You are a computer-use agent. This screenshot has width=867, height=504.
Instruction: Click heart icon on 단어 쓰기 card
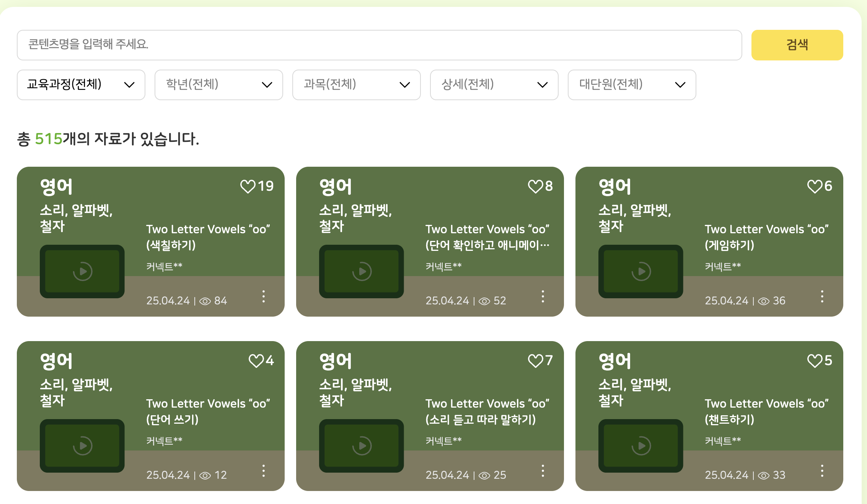click(x=256, y=361)
